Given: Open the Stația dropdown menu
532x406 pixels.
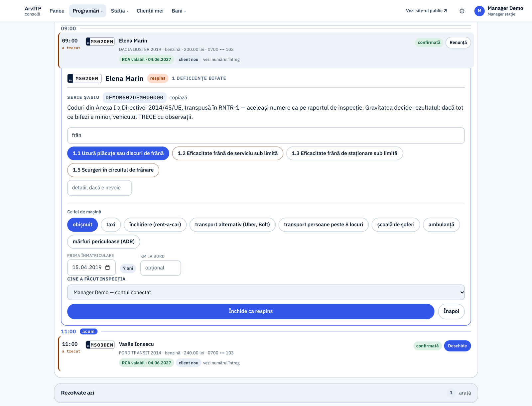Looking at the screenshot, I should [120, 11].
